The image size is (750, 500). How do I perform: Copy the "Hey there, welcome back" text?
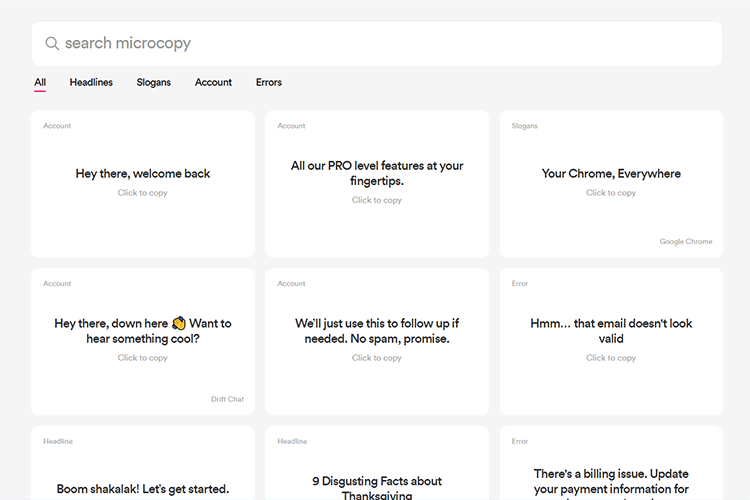(x=143, y=174)
